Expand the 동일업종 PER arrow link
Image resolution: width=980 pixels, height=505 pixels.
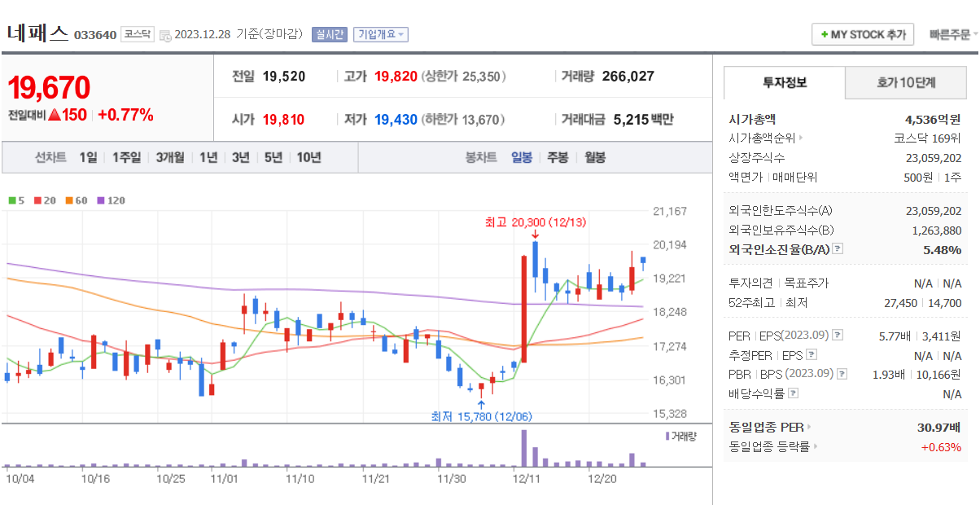[809, 427]
